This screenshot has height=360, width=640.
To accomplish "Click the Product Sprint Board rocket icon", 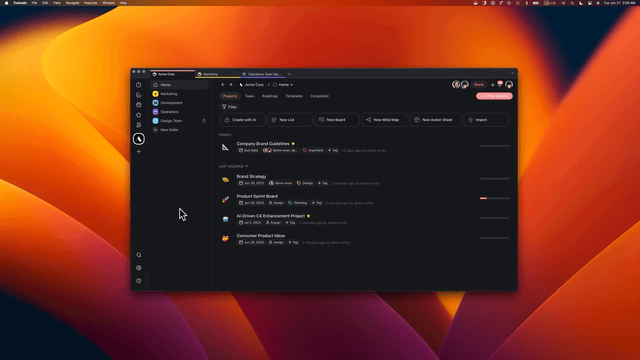I will (225, 199).
